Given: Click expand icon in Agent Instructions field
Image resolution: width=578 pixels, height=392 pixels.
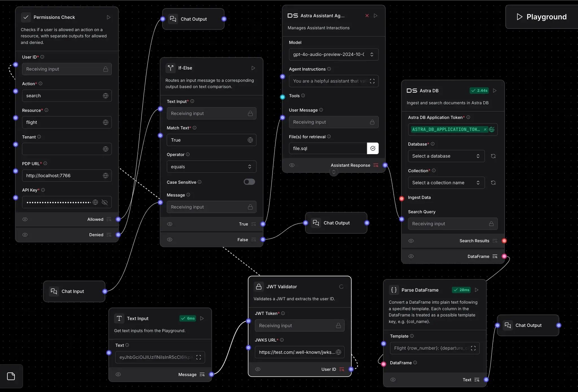Looking at the screenshot, I should pyautogui.click(x=372, y=81).
